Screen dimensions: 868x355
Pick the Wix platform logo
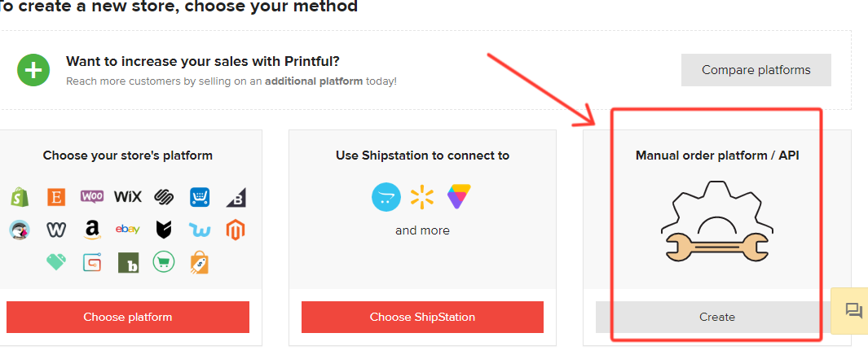coord(128,196)
